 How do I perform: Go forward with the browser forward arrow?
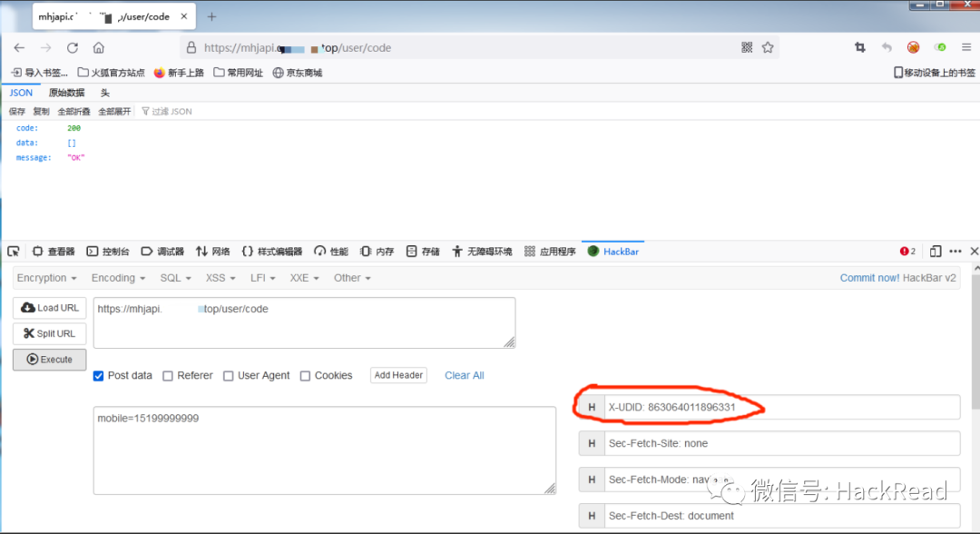coord(45,47)
